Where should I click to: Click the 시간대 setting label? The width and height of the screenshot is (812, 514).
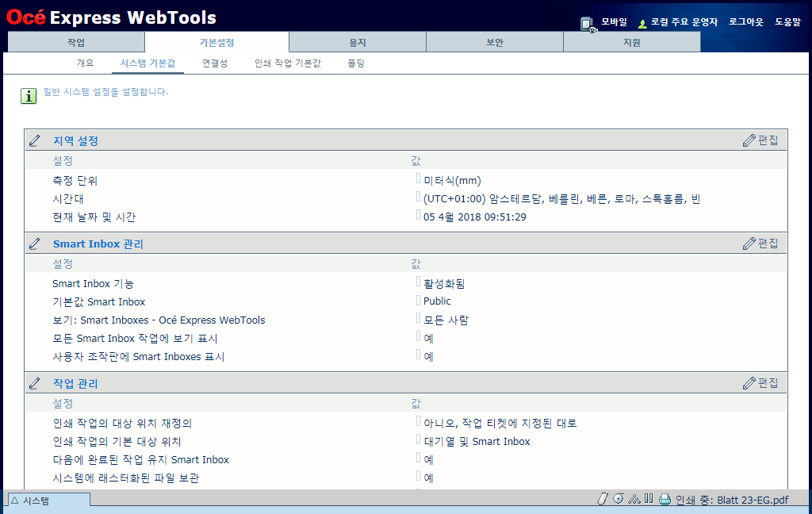click(68, 199)
